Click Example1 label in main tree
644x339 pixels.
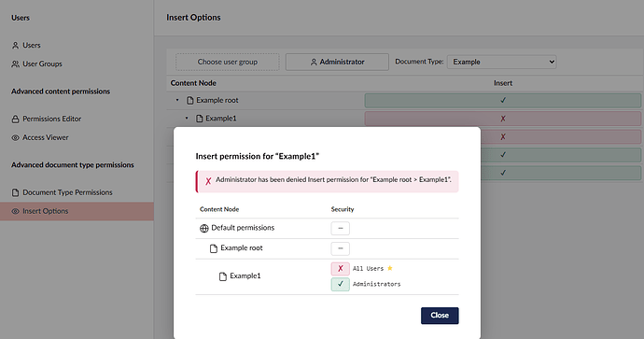coord(221,119)
